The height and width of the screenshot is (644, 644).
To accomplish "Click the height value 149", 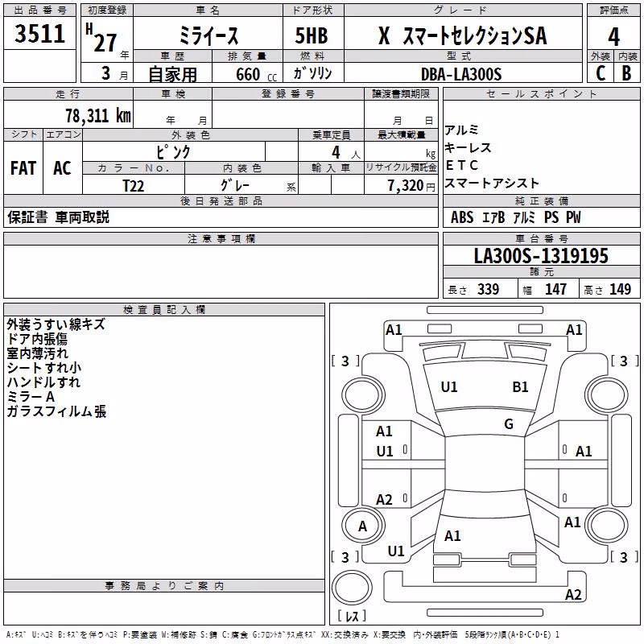I will point(620,289).
